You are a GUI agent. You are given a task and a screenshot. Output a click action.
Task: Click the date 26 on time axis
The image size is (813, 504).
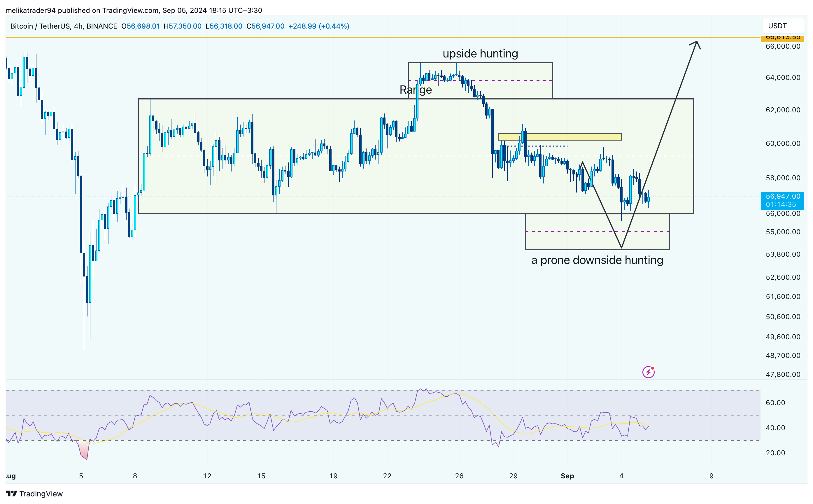pyautogui.click(x=459, y=476)
